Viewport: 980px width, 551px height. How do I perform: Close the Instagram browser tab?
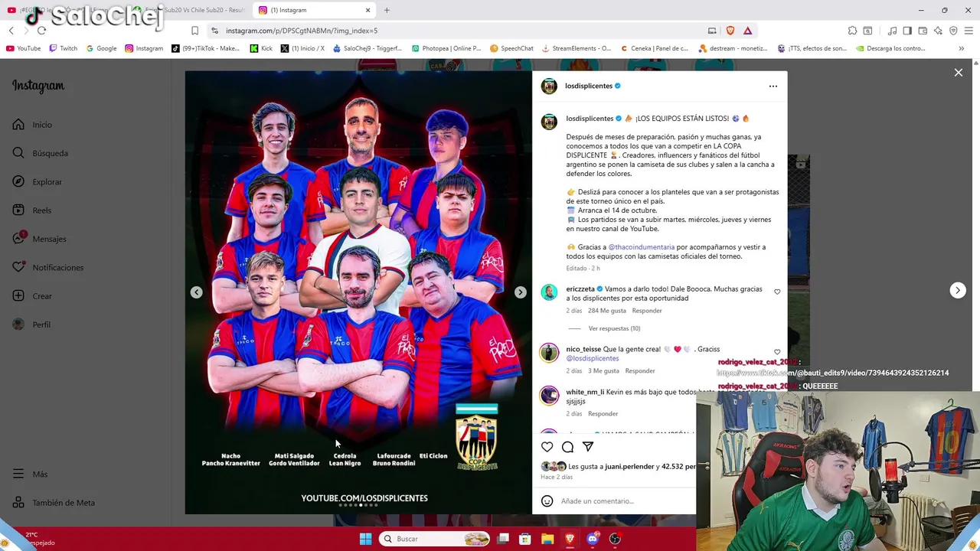point(367,10)
